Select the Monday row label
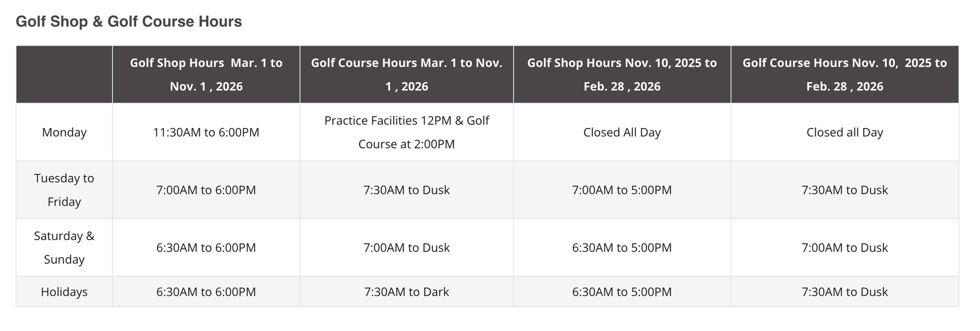The height and width of the screenshot is (331, 980). click(x=64, y=132)
